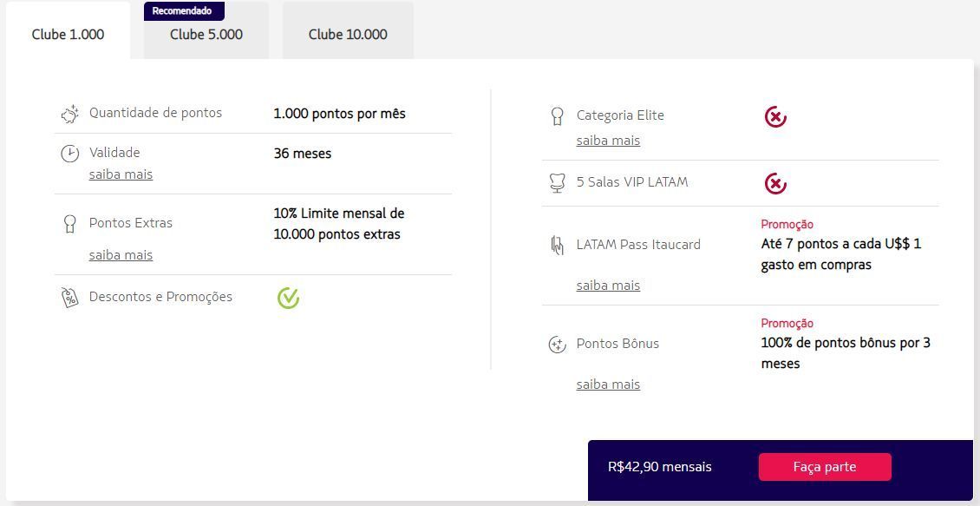Click the red X mark for Categoria Elite
This screenshot has height=506, width=980.
[775, 116]
